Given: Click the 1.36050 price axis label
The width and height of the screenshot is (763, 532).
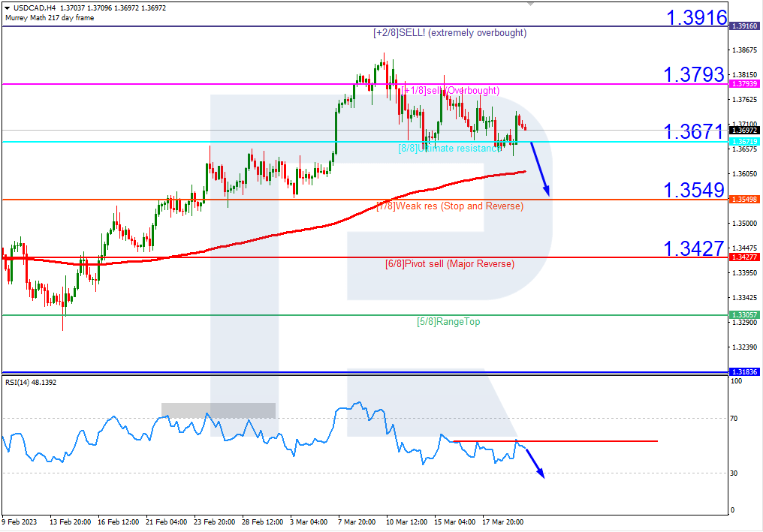Looking at the screenshot, I should (x=744, y=173).
